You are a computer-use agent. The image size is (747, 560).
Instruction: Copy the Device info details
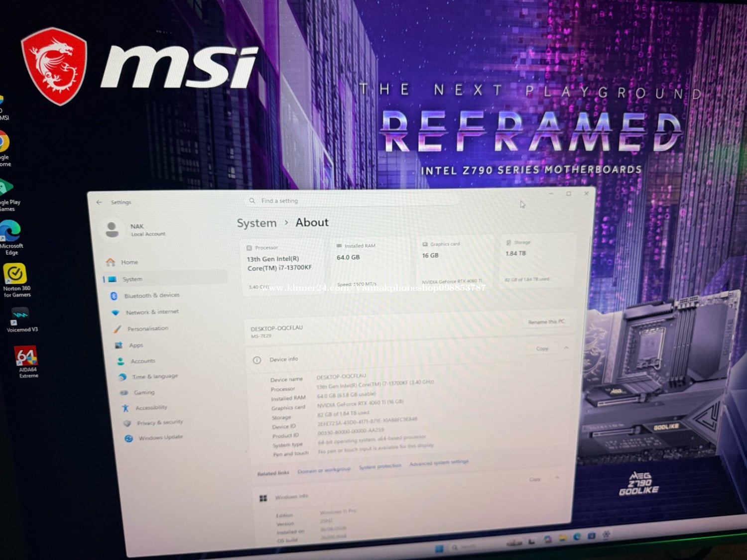pyautogui.click(x=542, y=348)
